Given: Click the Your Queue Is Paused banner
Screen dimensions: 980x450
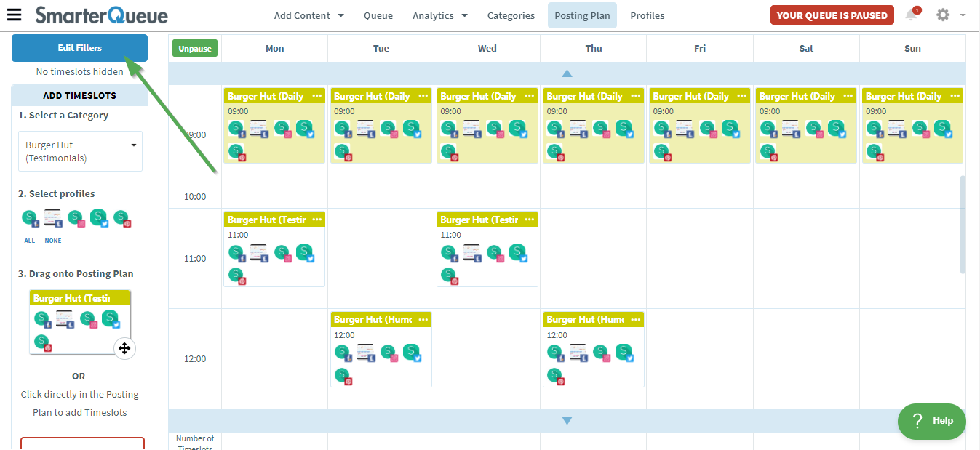Looking at the screenshot, I should click(x=832, y=15).
